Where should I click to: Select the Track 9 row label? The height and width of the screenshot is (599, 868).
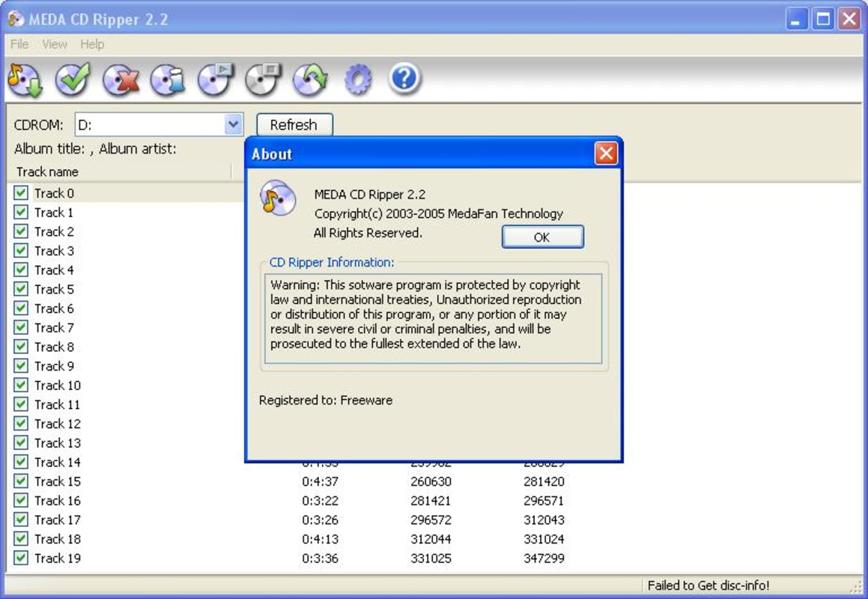(54, 366)
